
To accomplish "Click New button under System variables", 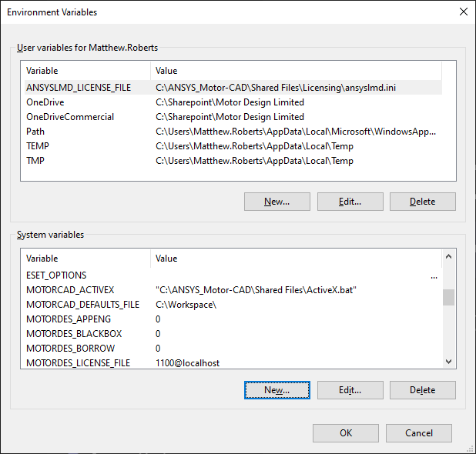I will click(277, 390).
